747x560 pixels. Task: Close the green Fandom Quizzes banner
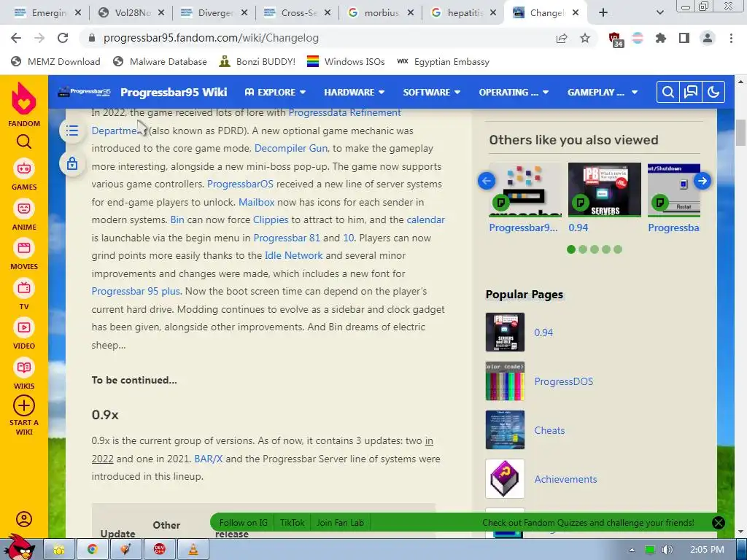pyautogui.click(x=719, y=523)
